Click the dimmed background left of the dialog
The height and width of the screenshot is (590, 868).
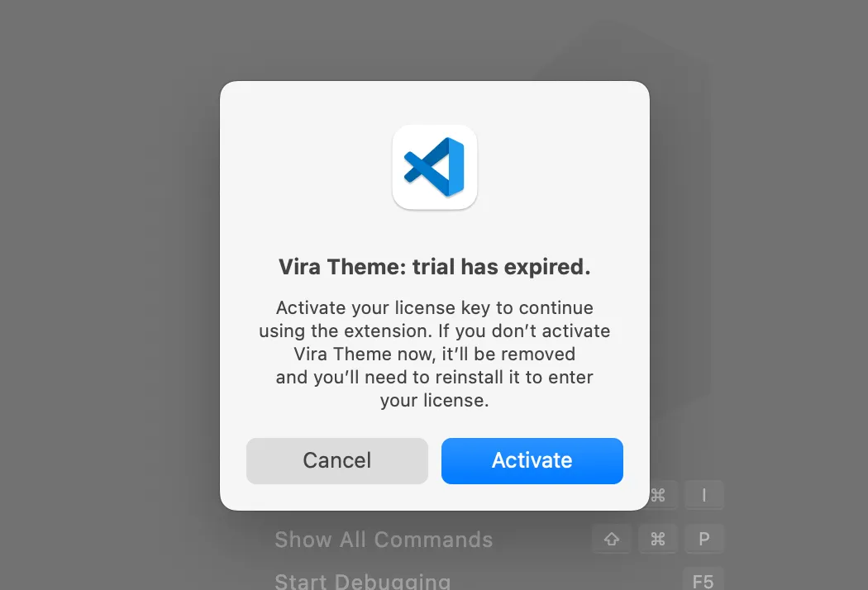(107, 289)
